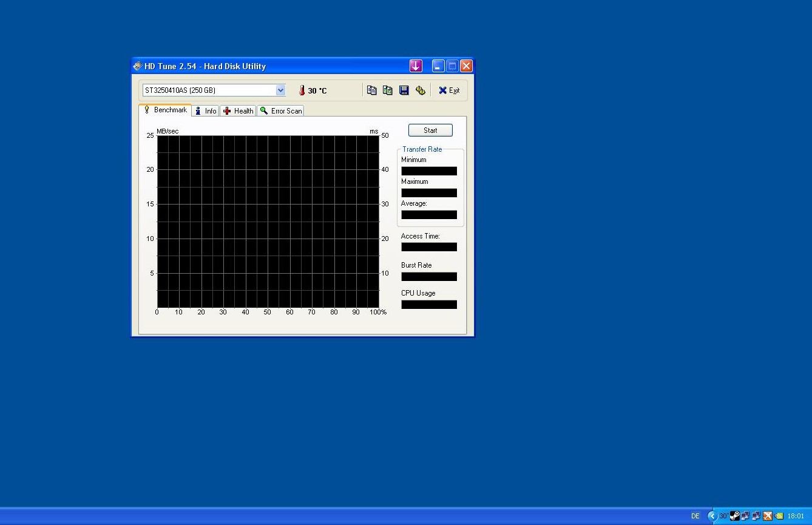Viewport: 812px width, 525px height.
Task: Click the Transfer Rate group label
Action: click(422, 149)
